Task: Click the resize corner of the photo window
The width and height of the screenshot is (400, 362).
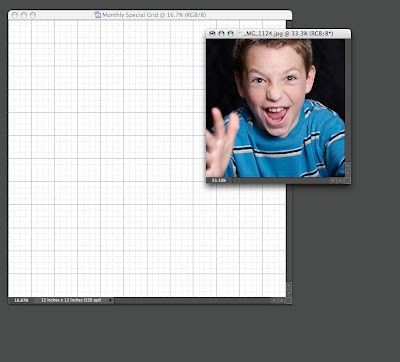Action: pyautogui.click(x=348, y=180)
